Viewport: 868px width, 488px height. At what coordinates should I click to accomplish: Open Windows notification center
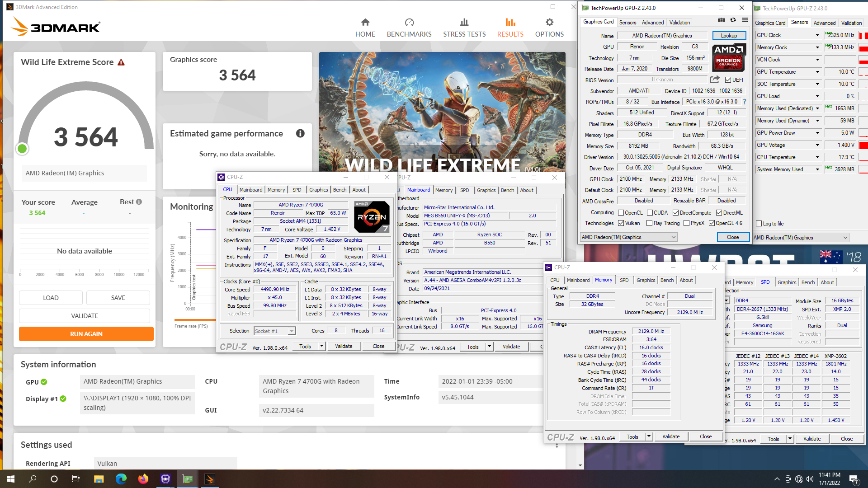pos(854,479)
